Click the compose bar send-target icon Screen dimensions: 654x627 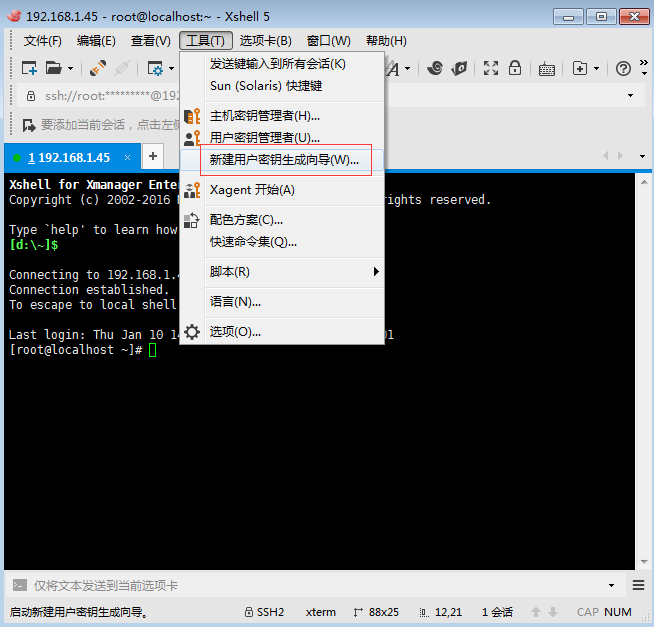[20, 585]
